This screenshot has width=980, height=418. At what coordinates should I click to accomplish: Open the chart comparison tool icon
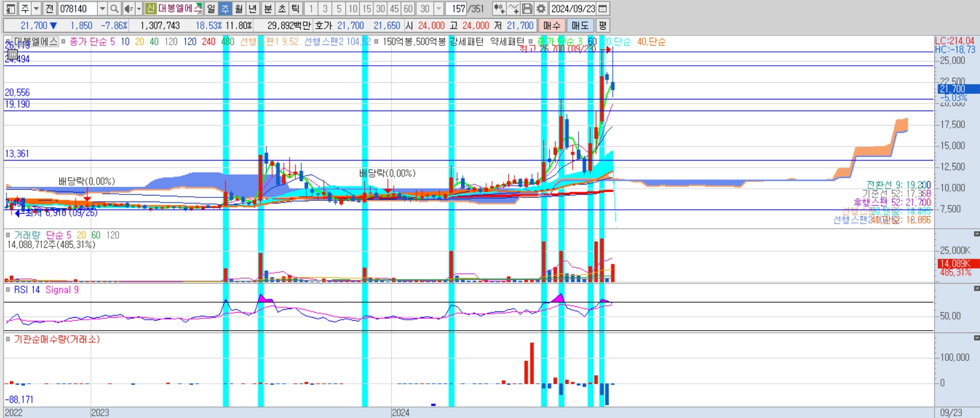(x=499, y=9)
